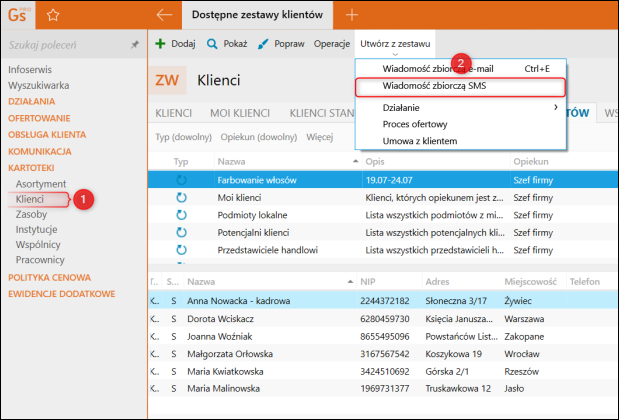Screen dimensions: 619x420
Task: Click the pin icon beside search field
Action: point(135,45)
